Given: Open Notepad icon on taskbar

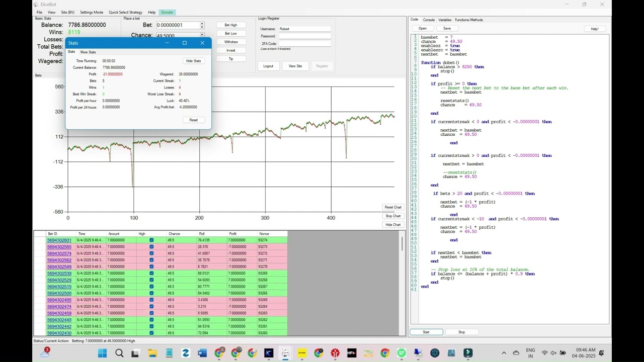Looking at the screenshot, I should click(169, 353).
